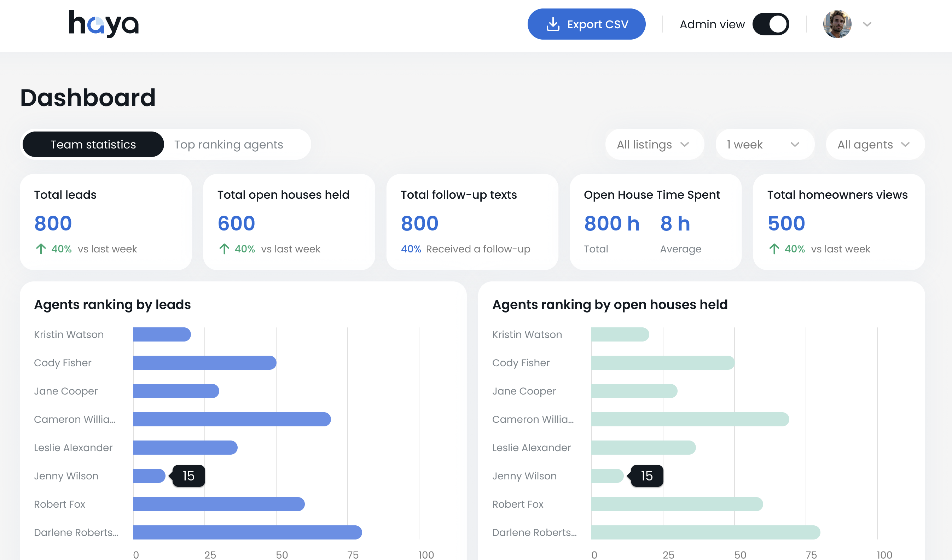This screenshot has width=952, height=560.
Task: Click the 15 tooltip in leads chart
Action: click(x=188, y=476)
